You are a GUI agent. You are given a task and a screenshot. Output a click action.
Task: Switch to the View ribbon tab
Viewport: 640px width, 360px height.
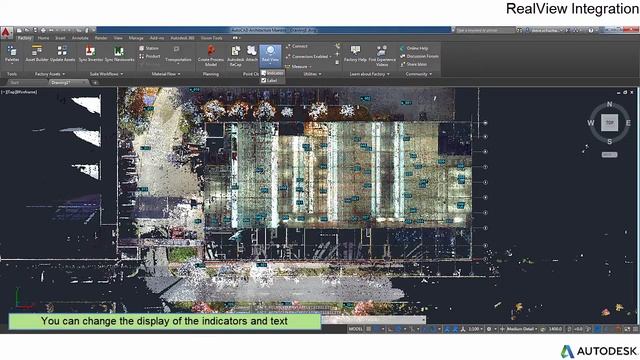(x=118, y=38)
